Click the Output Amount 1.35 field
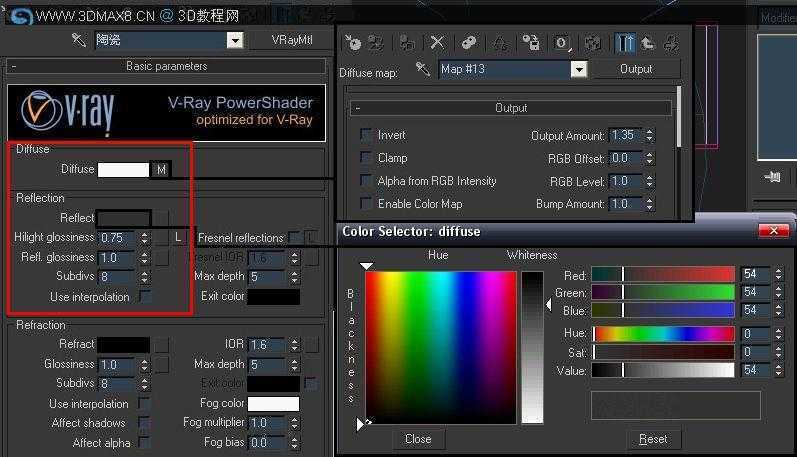The height and width of the screenshot is (457, 797). [x=626, y=135]
